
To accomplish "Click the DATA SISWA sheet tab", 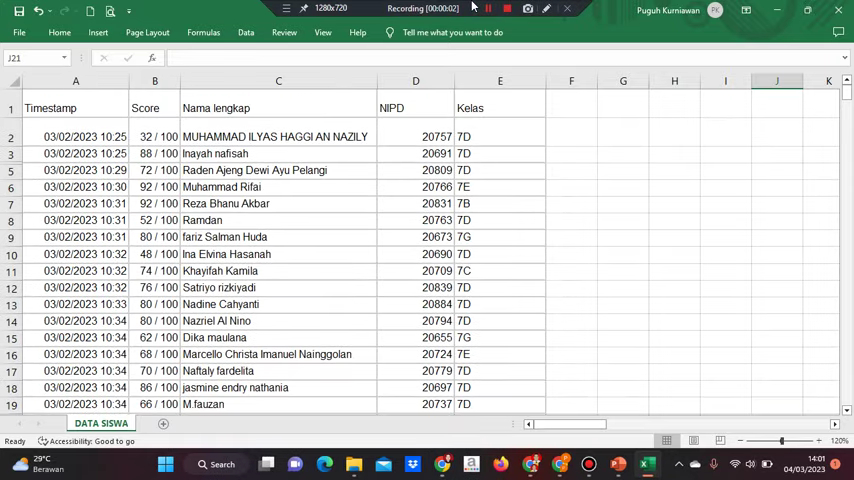I will [x=101, y=423].
